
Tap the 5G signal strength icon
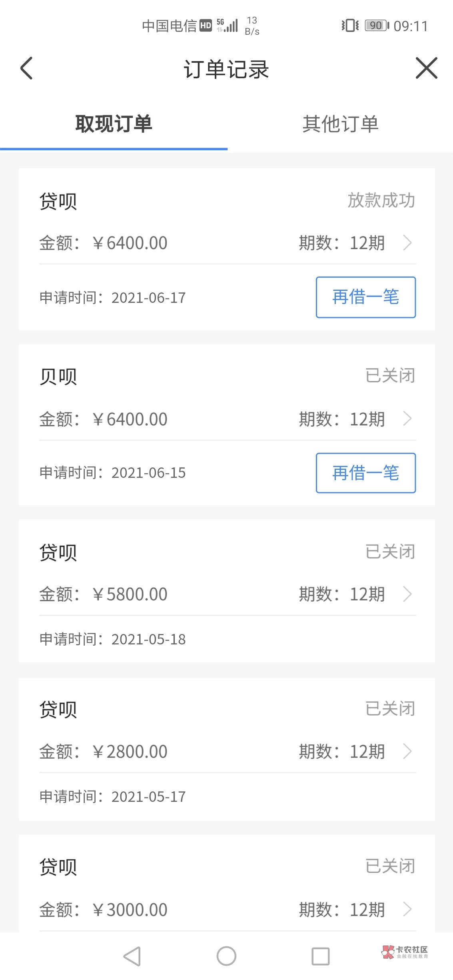point(227,26)
